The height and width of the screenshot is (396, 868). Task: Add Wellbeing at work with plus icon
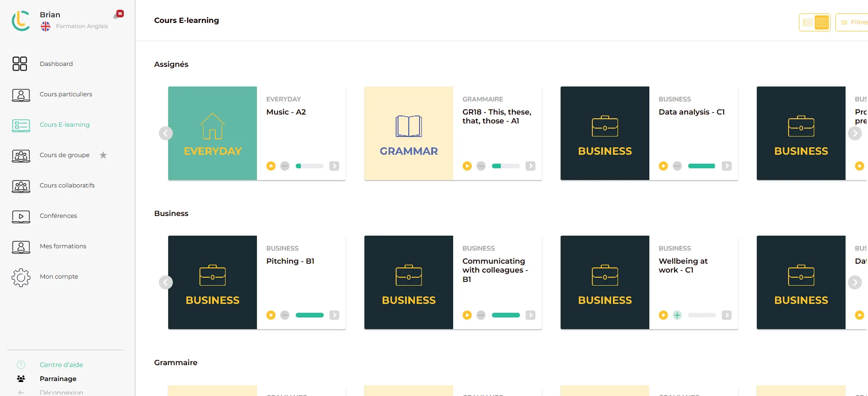(677, 315)
